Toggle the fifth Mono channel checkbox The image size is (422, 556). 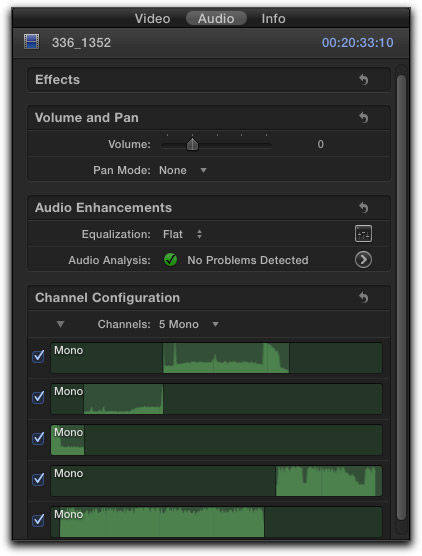38,520
